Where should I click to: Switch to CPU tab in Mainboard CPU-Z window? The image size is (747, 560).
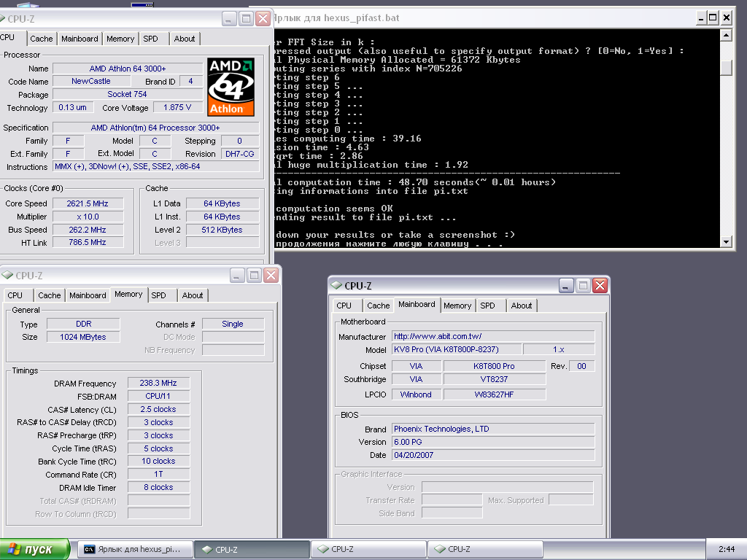[x=344, y=306]
